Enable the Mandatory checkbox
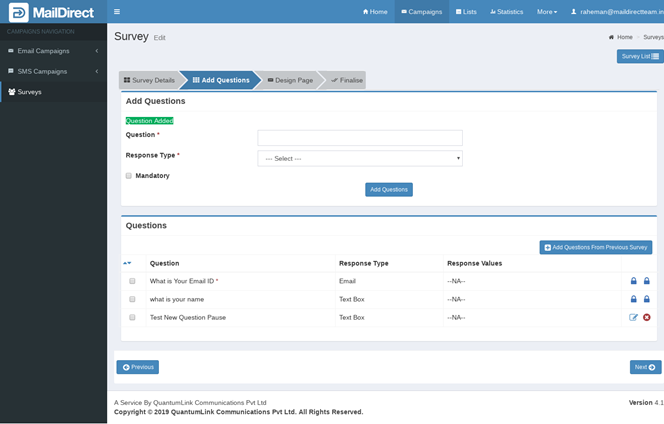The height and width of the screenshot is (424, 664). pos(129,176)
